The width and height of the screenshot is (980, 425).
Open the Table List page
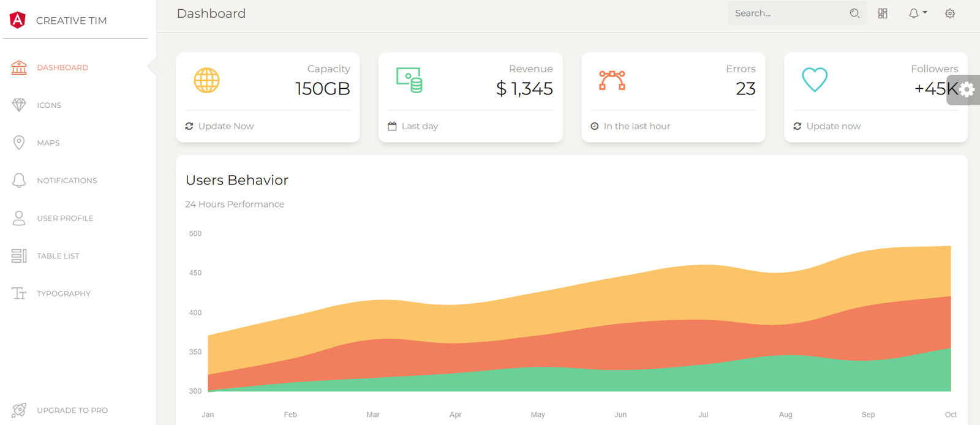click(x=58, y=256)
